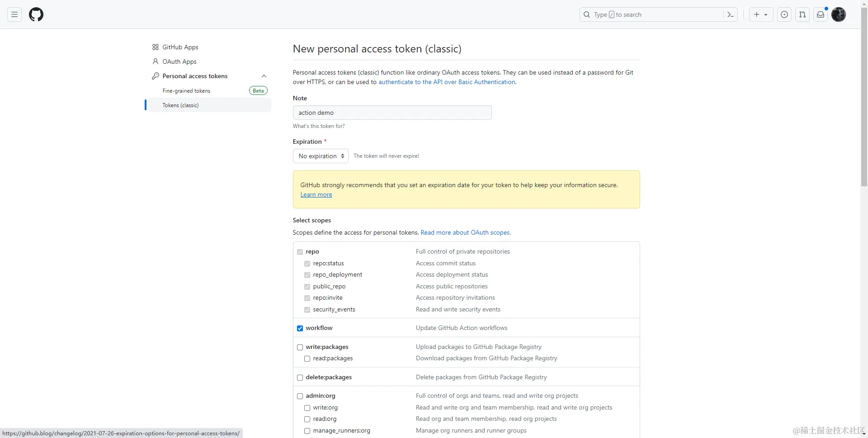The height and width of the screenshot is (438, 868).
Task: Open OAuth Apps in sidebar
Action: pyautogui.click(x=179, y=61)
